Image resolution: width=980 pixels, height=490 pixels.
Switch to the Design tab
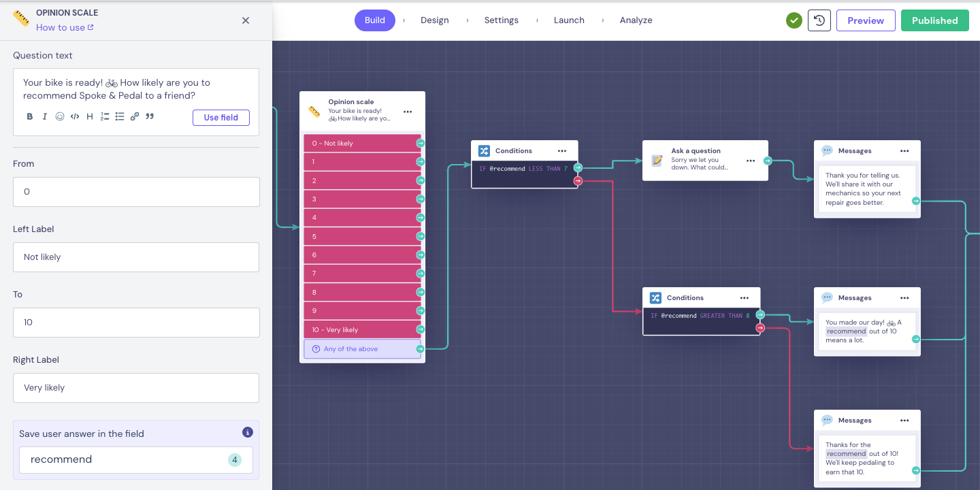click(435, 20)
